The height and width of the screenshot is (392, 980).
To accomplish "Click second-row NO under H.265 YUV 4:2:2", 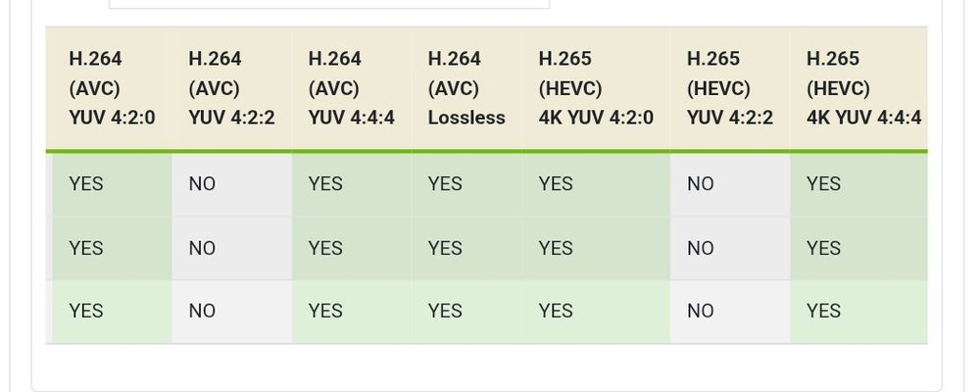I will pyautogui.click(x=700, y=248).
